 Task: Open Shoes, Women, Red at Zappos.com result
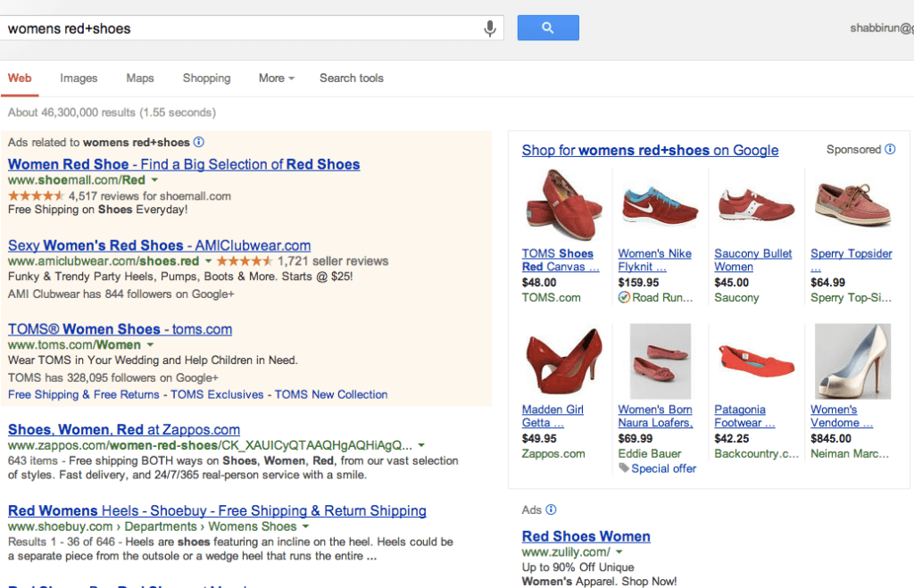(x=124, y=429)
